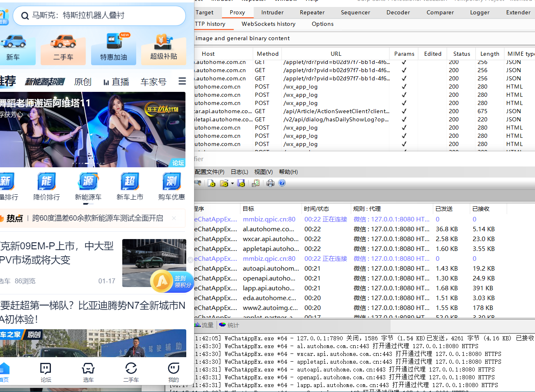Select Burp row /v2/api/dialog/hasDailyShowLog
Screen dimensions: 535x392
click(x=364, y=119)
